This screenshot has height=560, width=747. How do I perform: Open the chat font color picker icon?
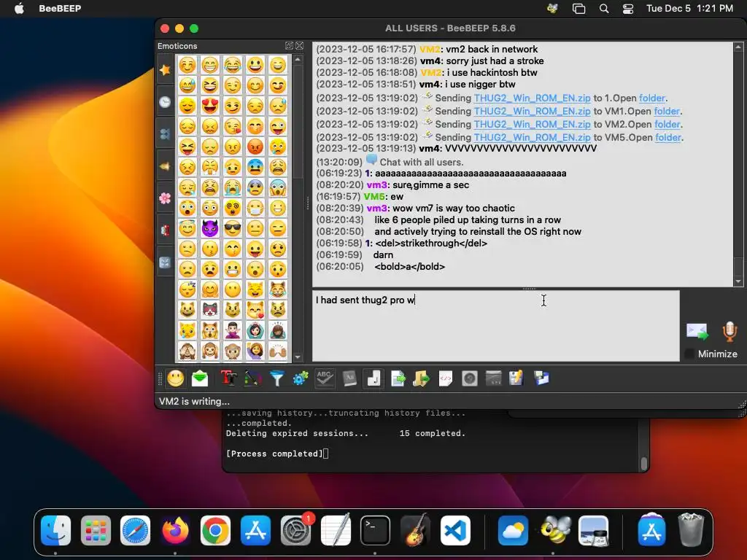[253, 379]
